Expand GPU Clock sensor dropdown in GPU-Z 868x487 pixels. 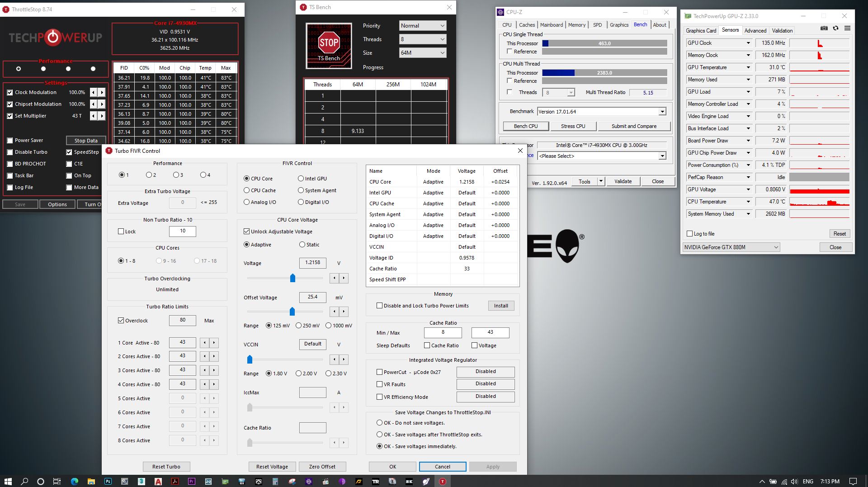[748, 43]
